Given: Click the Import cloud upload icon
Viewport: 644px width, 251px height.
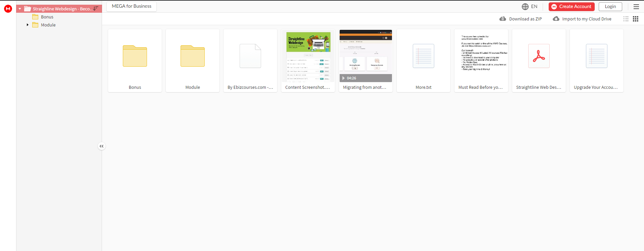Looking at the screenshot, I should [x=556, y=19].
